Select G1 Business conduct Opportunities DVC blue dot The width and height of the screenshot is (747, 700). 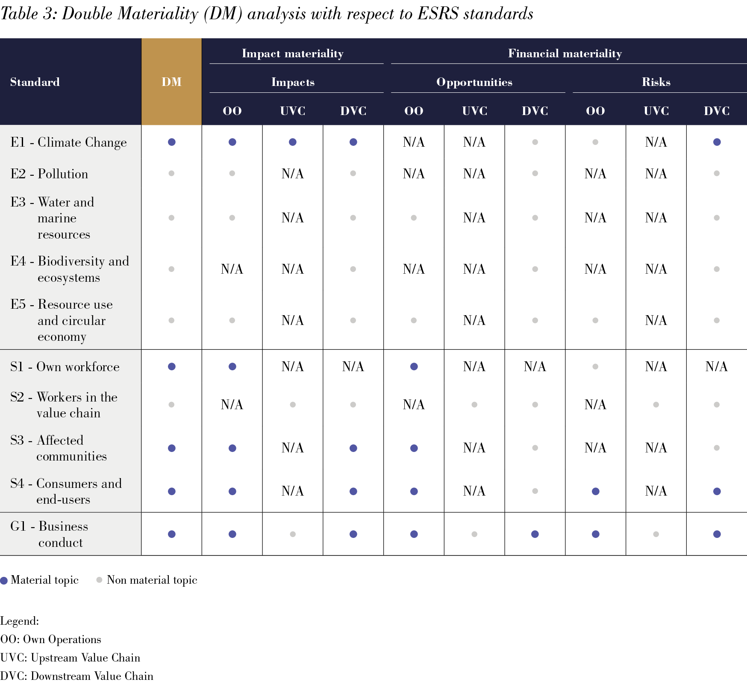535,534
